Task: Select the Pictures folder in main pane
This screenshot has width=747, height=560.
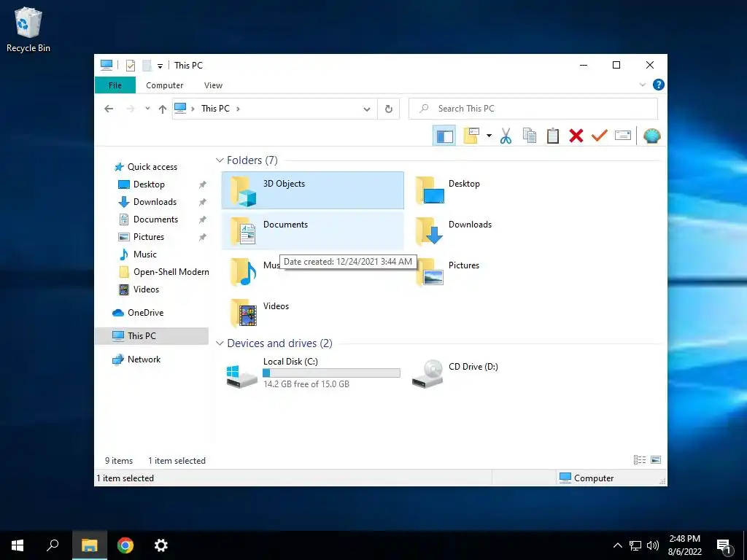Action: click(x=498, y=272)
